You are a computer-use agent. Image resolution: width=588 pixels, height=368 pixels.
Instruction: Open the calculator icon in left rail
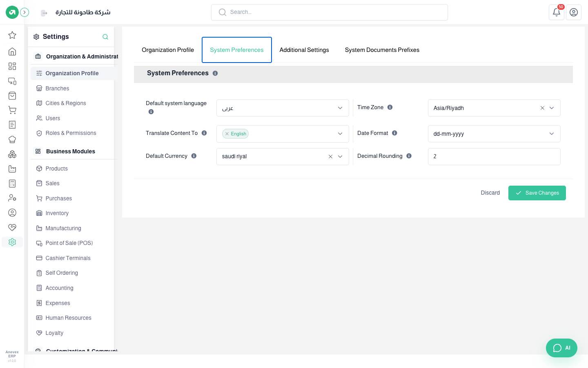(x=12, y=184)
